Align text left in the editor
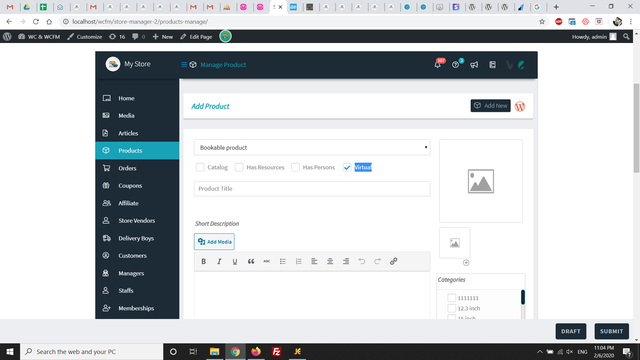Image resolution: width=640 pixels, height=360 pixels. [314, 261]
